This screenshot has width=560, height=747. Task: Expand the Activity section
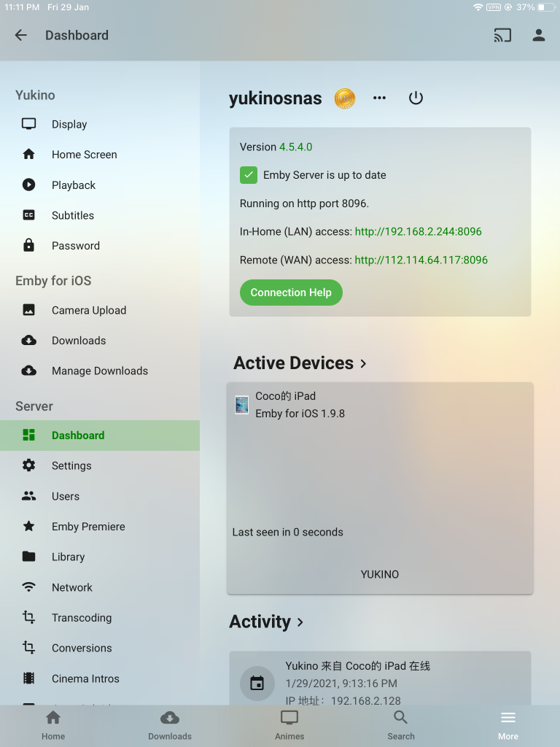coord(266,622)
